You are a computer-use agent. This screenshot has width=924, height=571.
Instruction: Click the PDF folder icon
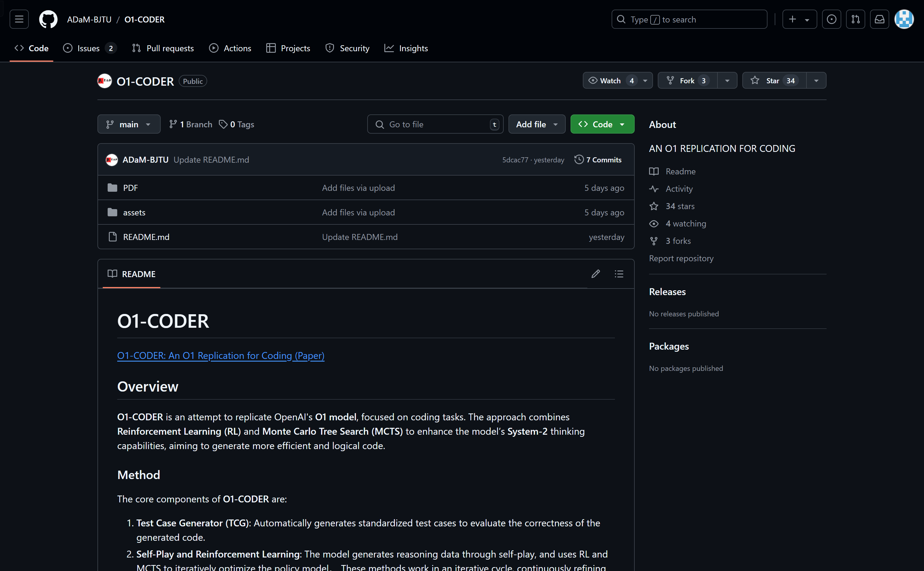coord(112,188)
